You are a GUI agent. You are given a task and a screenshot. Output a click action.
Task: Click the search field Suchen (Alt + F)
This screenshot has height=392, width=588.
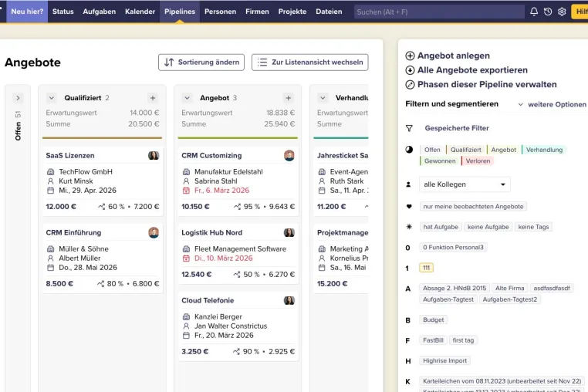point(439,12)
